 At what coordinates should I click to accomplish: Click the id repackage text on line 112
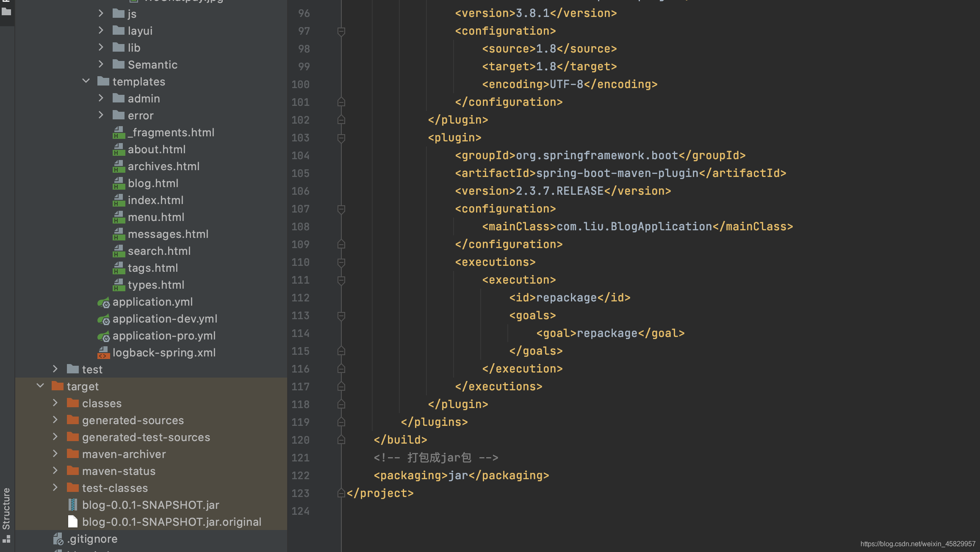[x=566, y=298]
